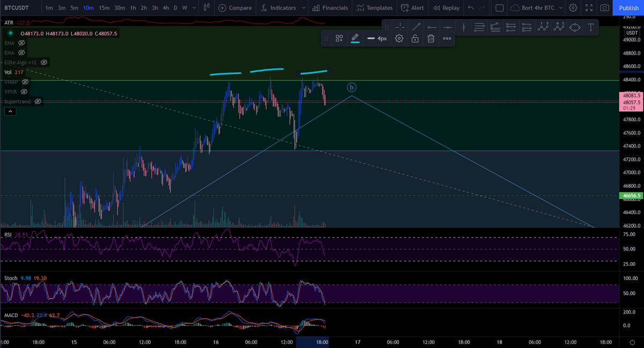Switch to D daily timeframe

[175, 8]
